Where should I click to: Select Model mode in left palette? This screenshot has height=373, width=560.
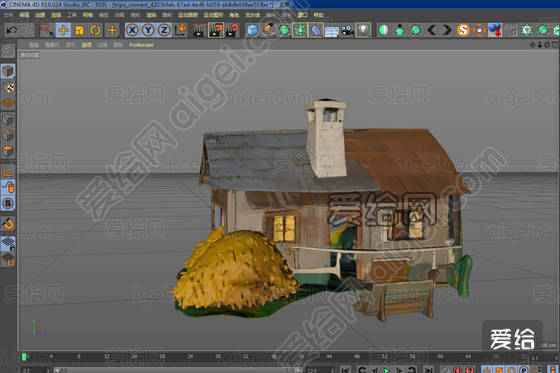[x=8, y=71]
